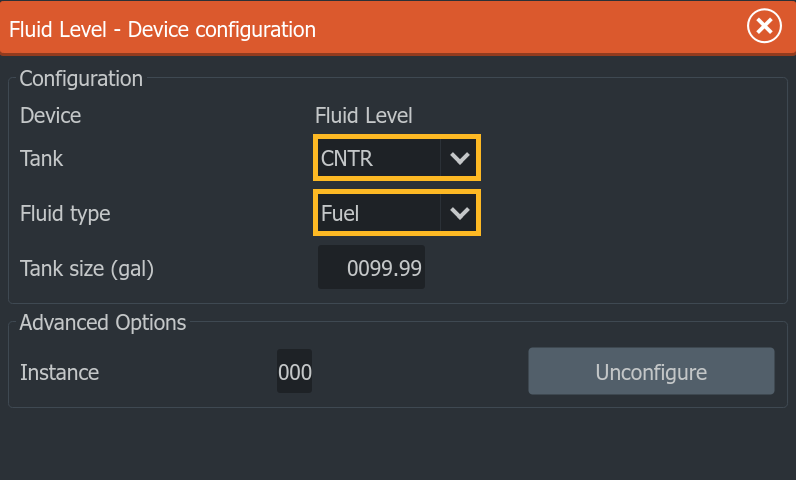The width and height of the screenshot is (796, 480).
Task: Focus the Instance 000 field
Action: tap(294, 371)
